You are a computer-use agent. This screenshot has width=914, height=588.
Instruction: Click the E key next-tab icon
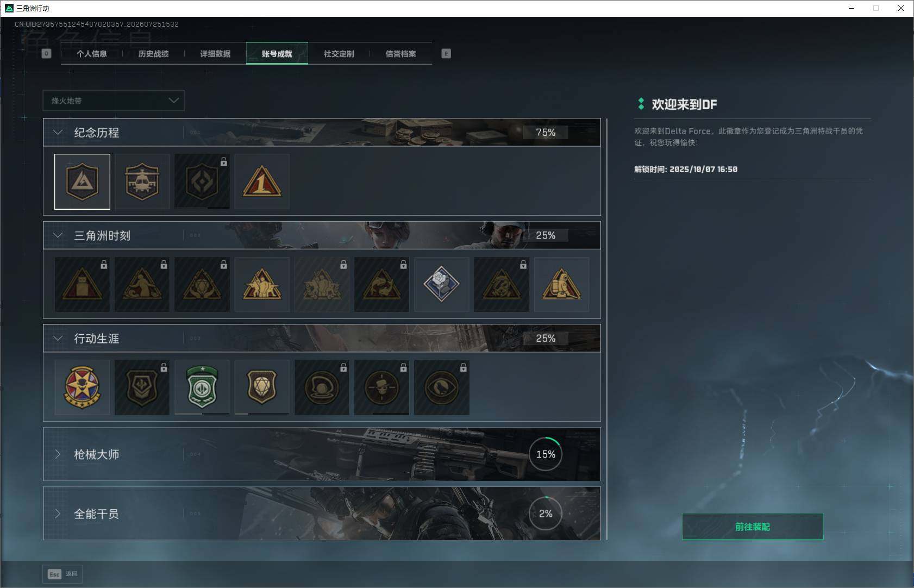pos(446,53)
